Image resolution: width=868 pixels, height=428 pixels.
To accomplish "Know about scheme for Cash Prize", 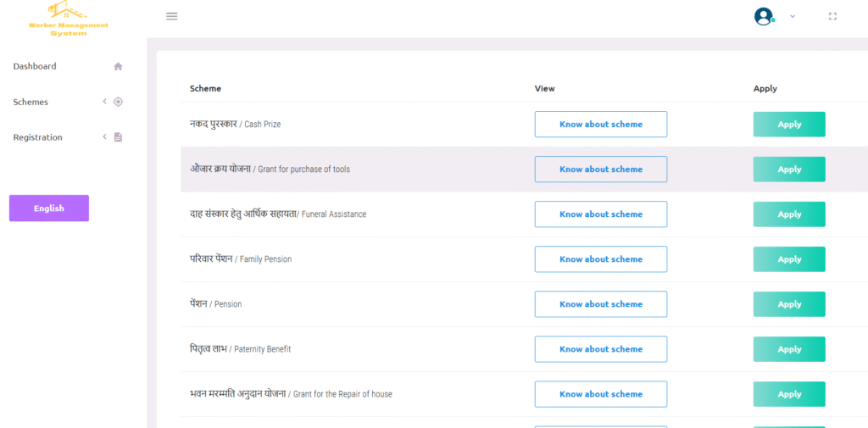I will pos(600,125).
